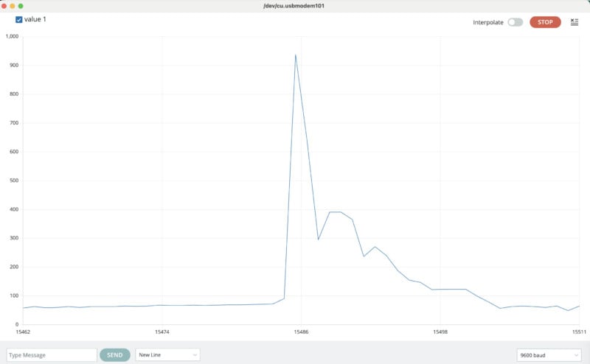The image size is (590, 364).
Task: Close the serial plotter window
Action: [x=4, y=6]
